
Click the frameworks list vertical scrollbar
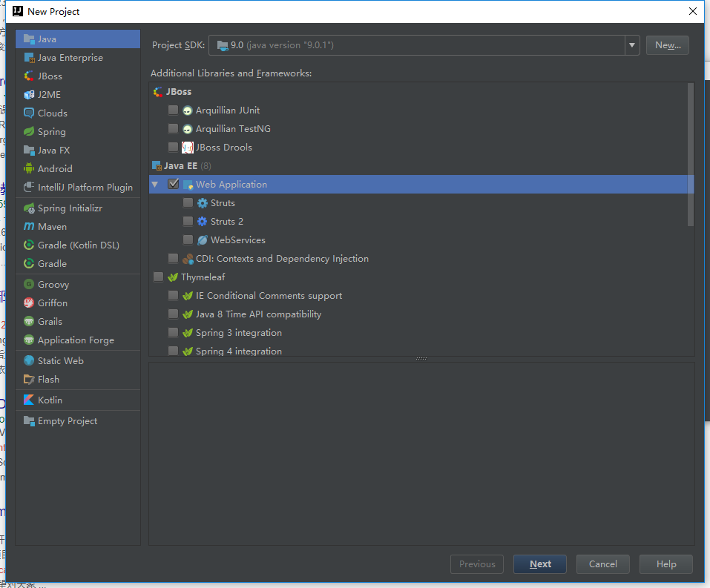(x=691, y=154)
